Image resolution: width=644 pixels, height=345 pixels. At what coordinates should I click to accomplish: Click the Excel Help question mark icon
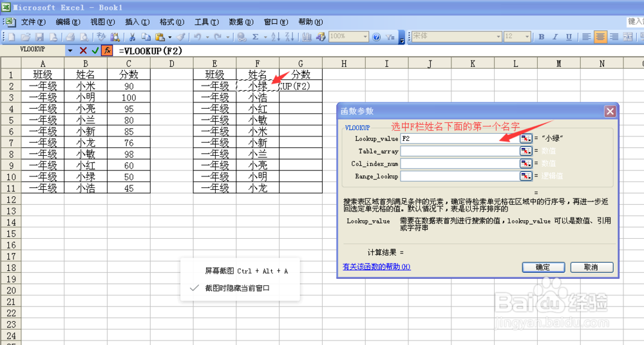376,37
